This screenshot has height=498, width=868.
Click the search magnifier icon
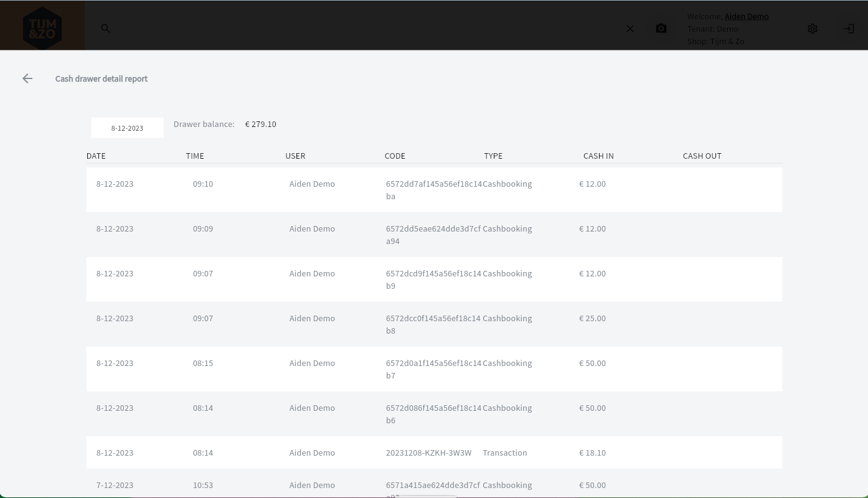tap(106, 29)
